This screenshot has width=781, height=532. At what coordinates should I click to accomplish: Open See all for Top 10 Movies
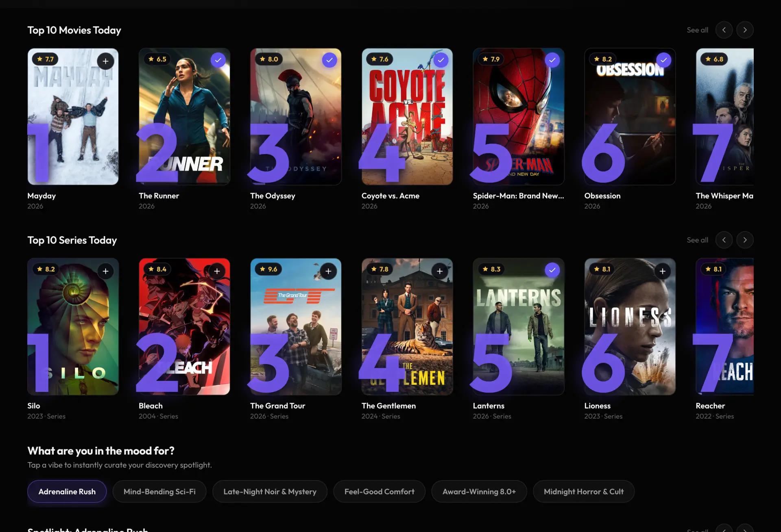pyautogui.click(x=697, y=30)
